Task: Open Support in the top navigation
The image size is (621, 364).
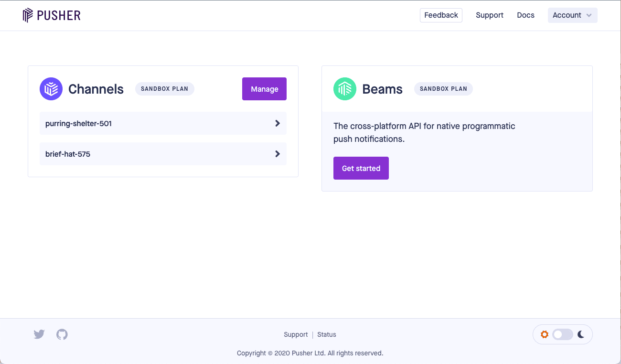Action: point(489,15)
